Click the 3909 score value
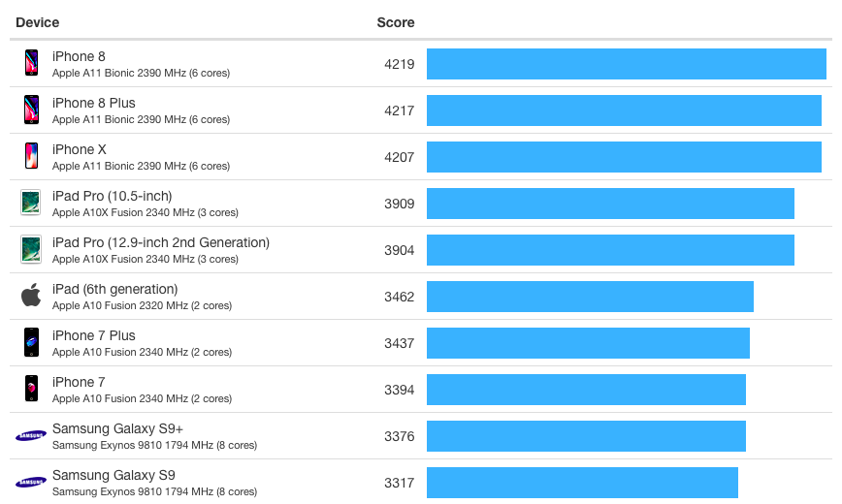842x504 pixels. coord(399,204)
